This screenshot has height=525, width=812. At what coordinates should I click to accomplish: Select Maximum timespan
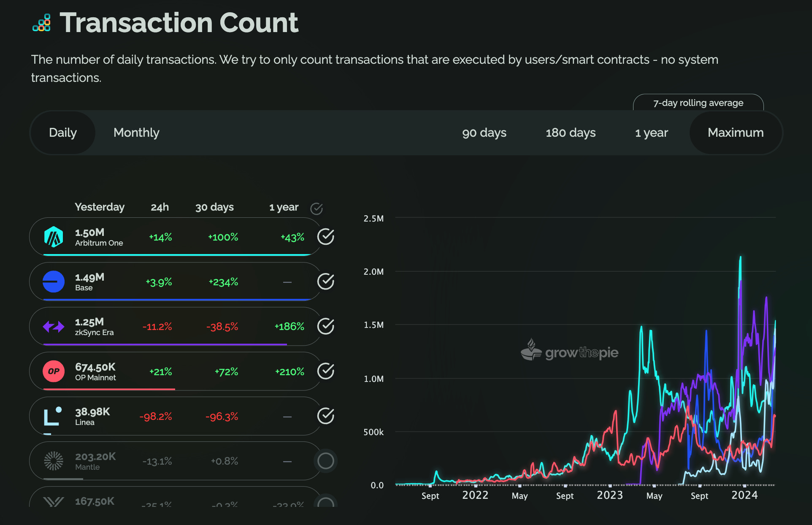(x=736, y=133)
